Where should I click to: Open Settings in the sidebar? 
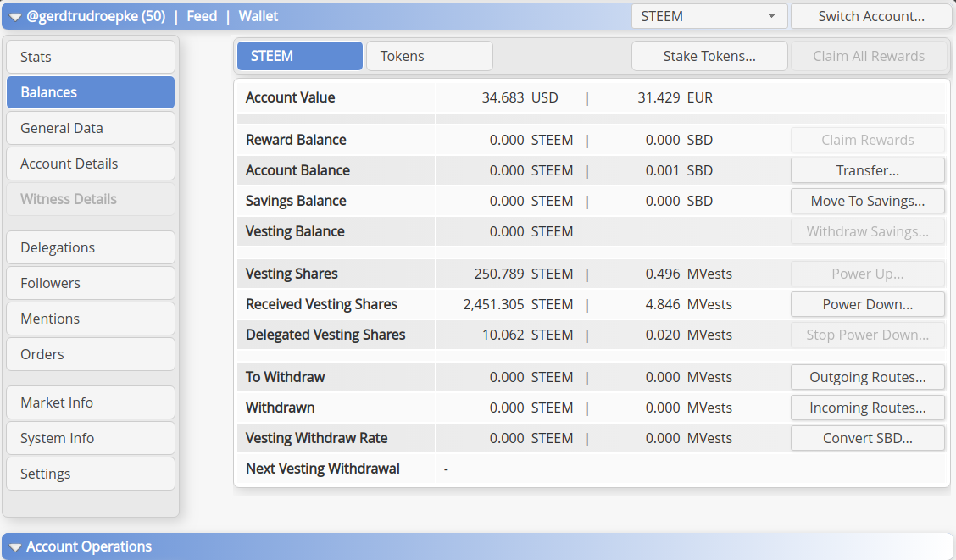point(91,474)
